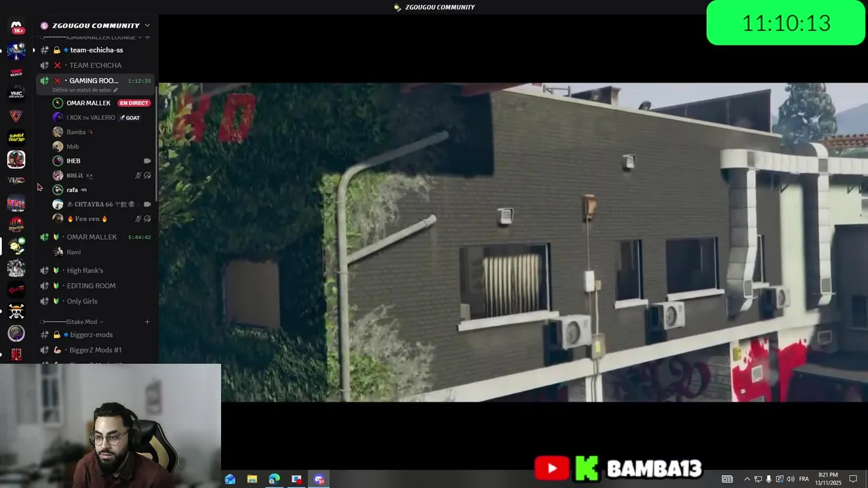
Task: Select the GAMING ROO... voice channel
Action: 94,81
